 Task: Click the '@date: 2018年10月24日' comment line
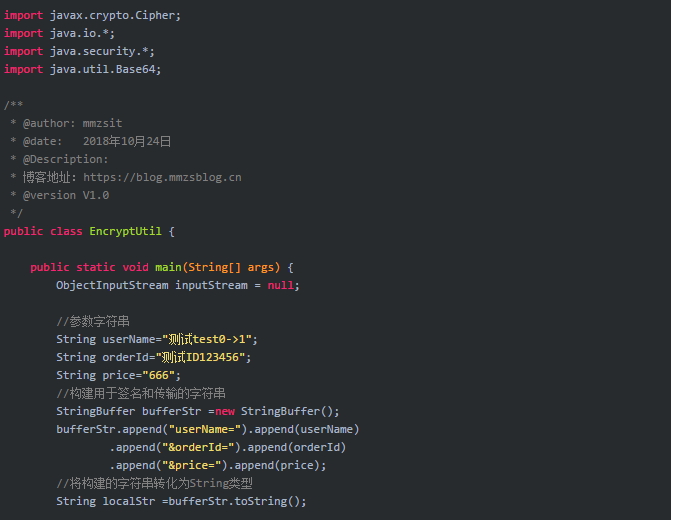(91, 141)
